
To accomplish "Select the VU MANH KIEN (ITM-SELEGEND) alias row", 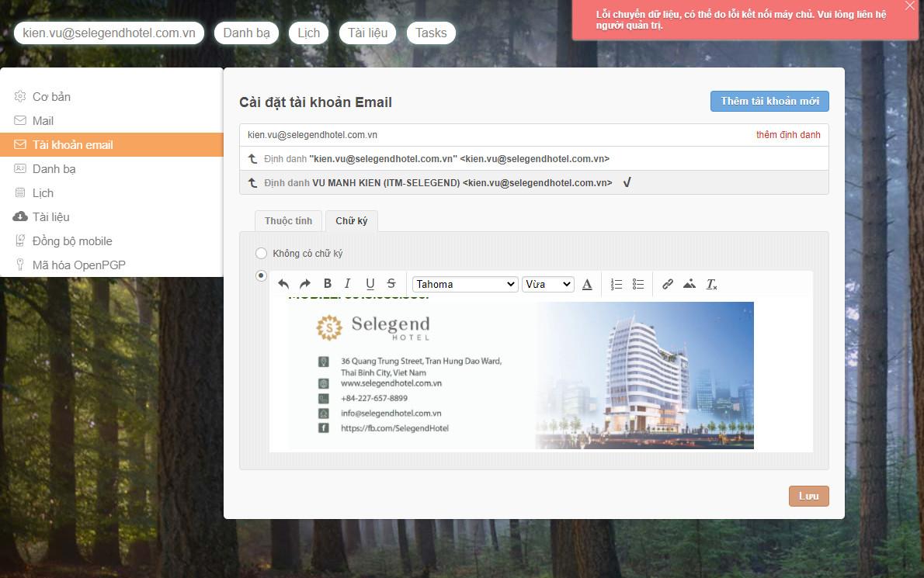I will (x=534, y=182).
